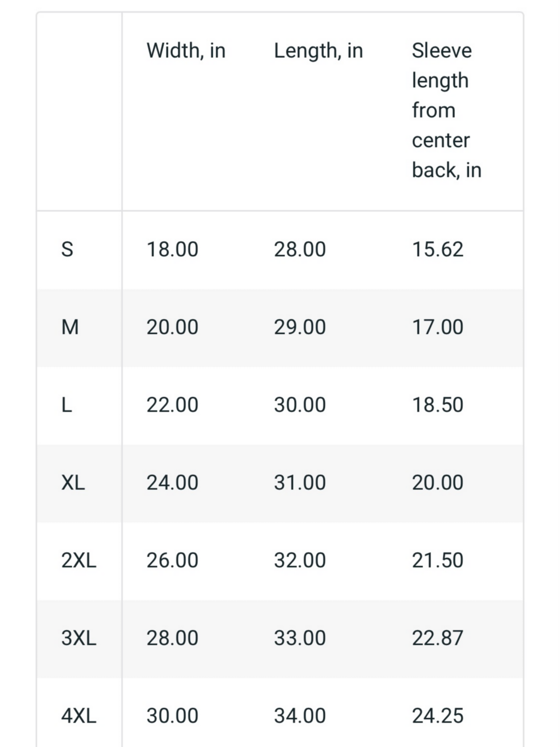Click the 2XL size row label
Viewport: 560px width, 747px height.
click(x=79, y=561)
